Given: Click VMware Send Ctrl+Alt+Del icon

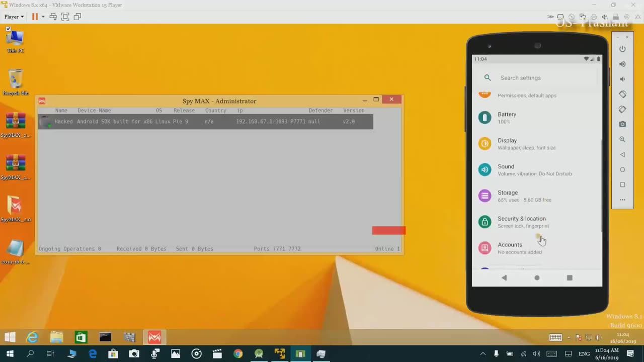Looking at the screenshot, I should tap(53, 17).
